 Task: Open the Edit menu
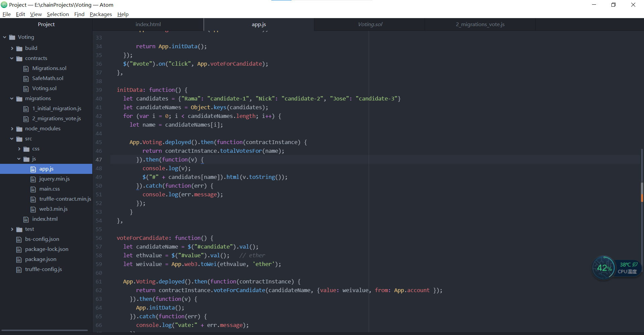[x=20, y=14]
